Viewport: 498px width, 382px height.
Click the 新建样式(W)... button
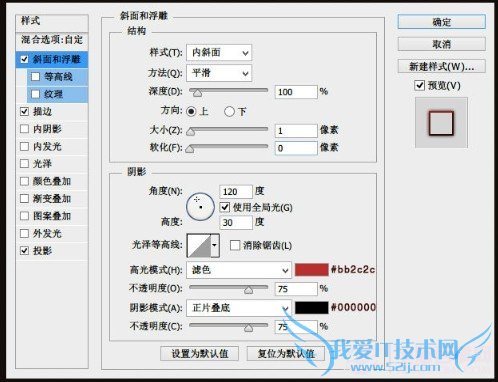click(442, 66)
